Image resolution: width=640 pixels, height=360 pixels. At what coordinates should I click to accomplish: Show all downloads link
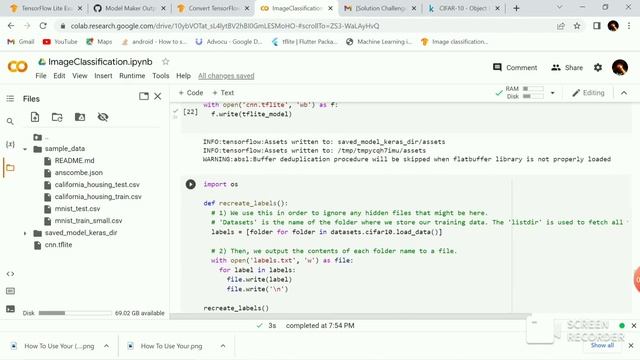(602, 345)
